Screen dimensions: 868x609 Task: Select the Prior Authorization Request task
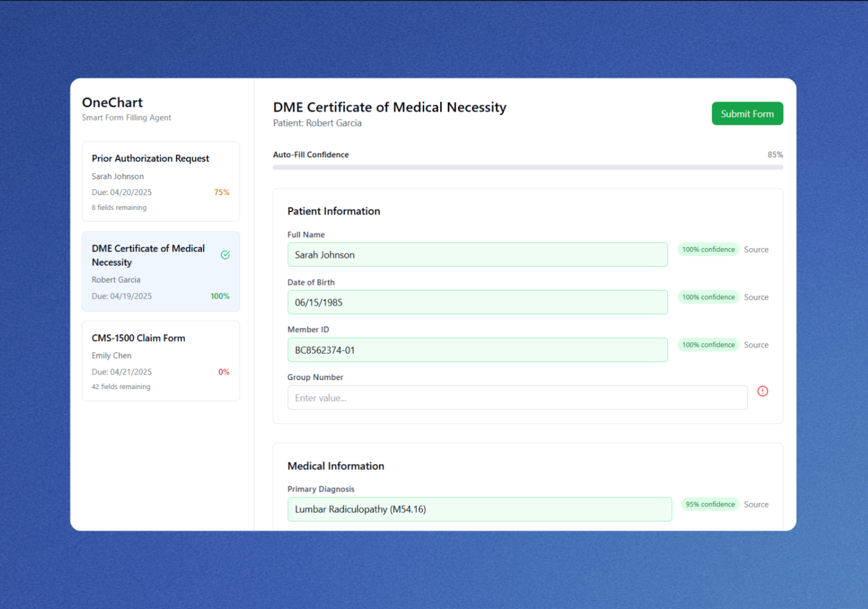tap(160, 182)
